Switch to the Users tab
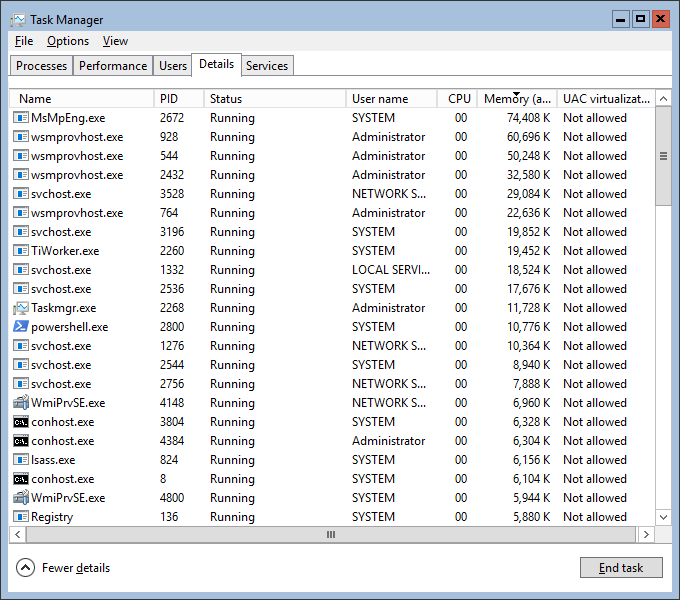The height and width of the screenshot is (600, 680). (x=173, y=65)
